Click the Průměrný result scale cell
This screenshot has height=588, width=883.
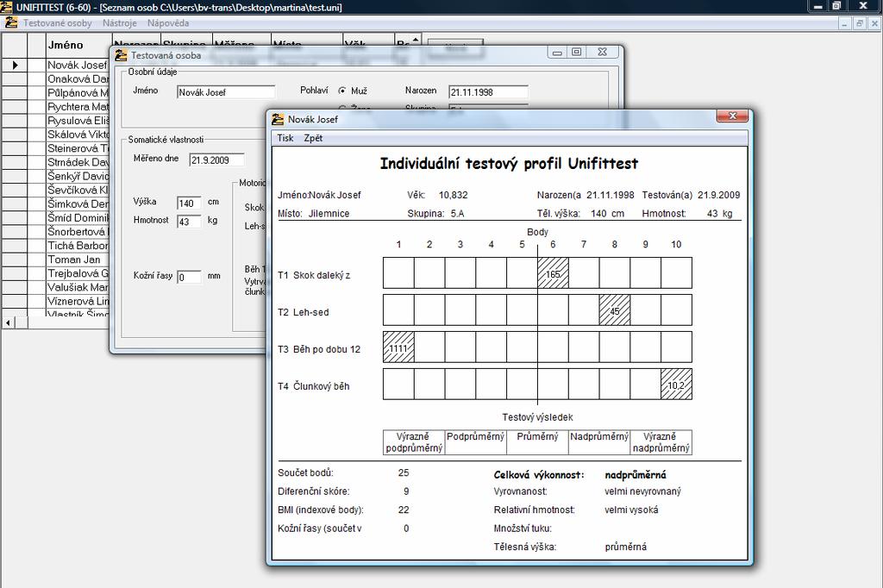coord(537,442)
